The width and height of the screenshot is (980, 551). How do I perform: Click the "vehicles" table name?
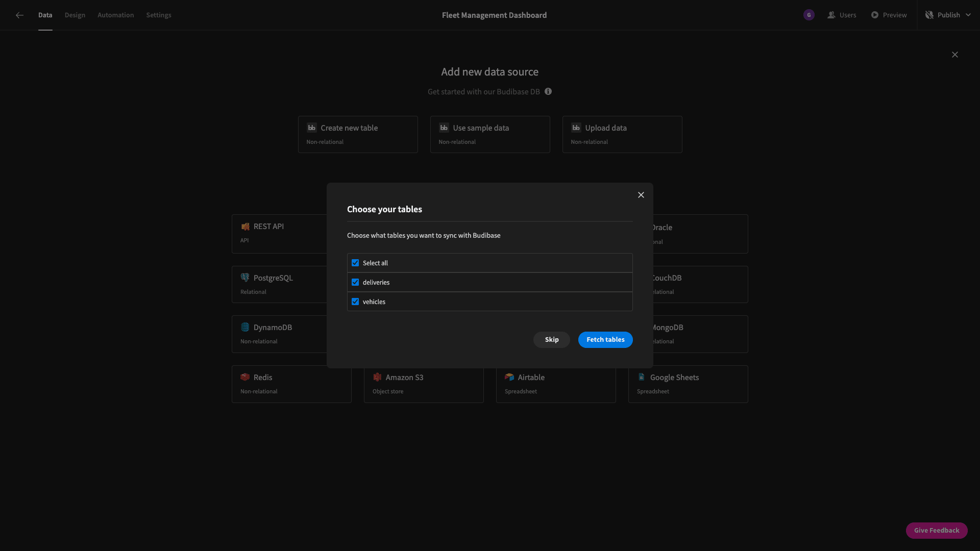pos(374,302)
